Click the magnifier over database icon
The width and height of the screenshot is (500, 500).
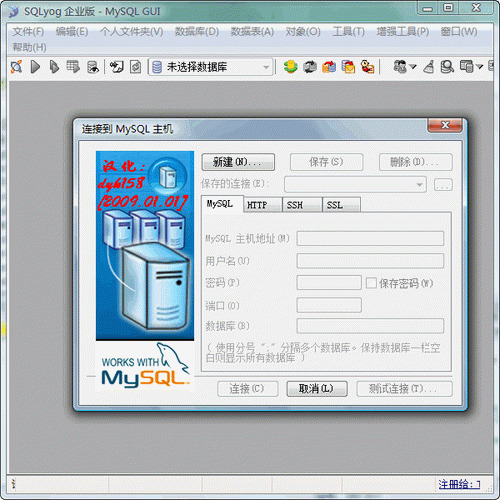447,67
